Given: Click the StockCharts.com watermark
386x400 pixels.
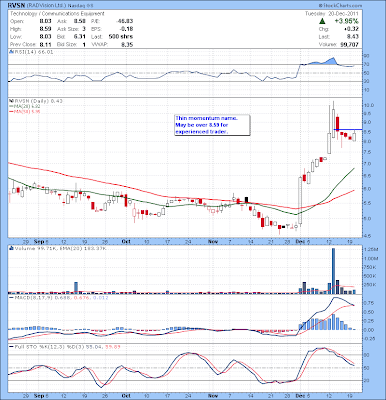Looking at the screenshot, I should coord(340,5).
